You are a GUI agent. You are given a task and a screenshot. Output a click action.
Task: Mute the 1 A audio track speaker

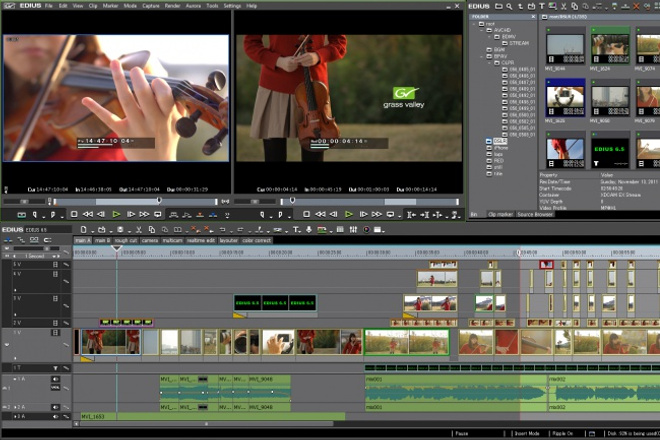(x=55, y=379)
